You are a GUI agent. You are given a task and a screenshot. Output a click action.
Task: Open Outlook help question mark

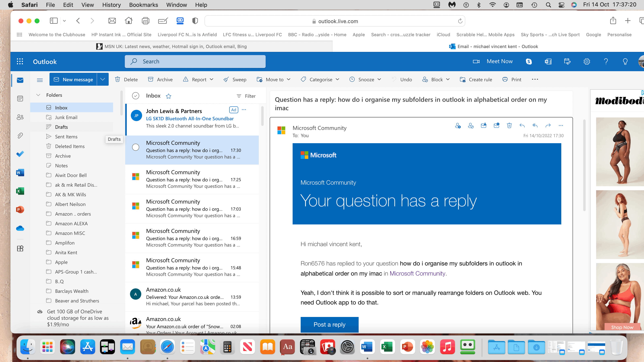pos(606,62)
